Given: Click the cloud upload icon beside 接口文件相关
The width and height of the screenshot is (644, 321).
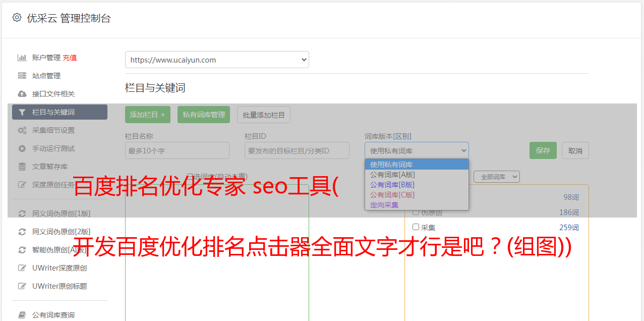Looking at the screenshot, I should pos(22,94).
